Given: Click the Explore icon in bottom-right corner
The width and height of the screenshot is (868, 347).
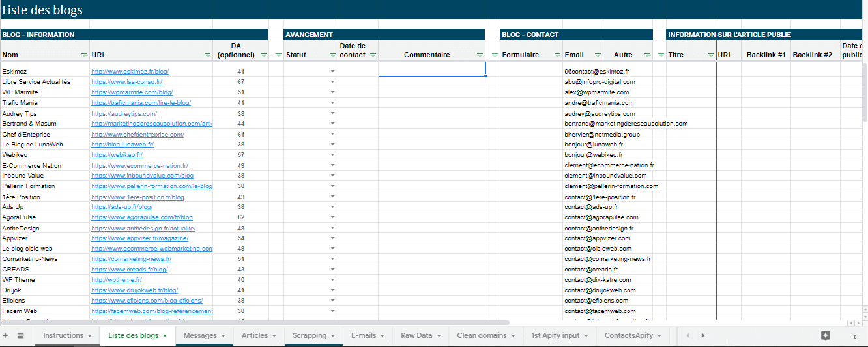Looking at the screenshot, I should click(x=826, y=335).
